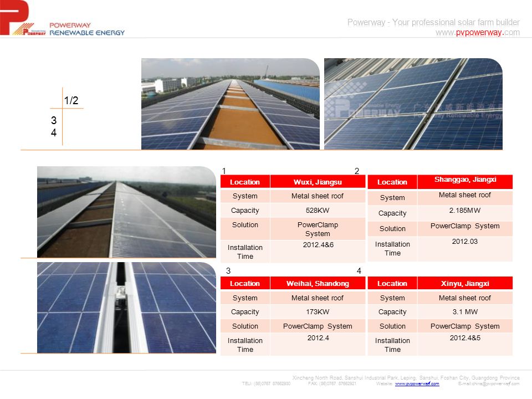Click the 'Shanggao, Jiangxi' location header
532x399 pixels.
pyautogui.click(x=465, y=180)
